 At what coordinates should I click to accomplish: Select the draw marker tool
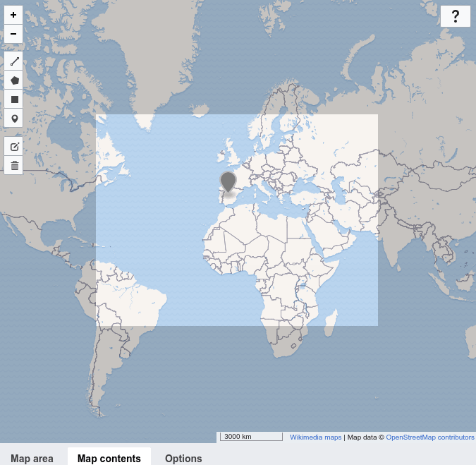tap(13, 118)
